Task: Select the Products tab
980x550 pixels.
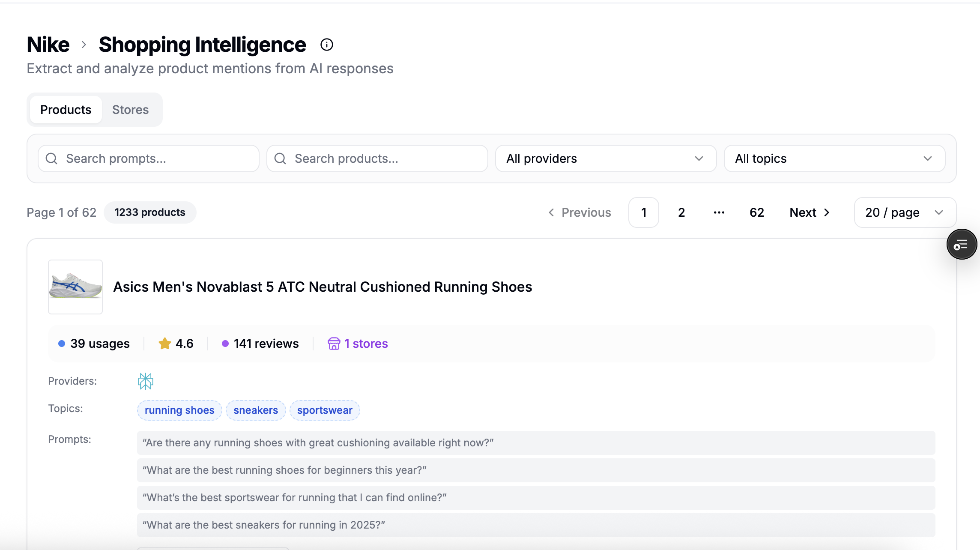Action: point(66,110)
